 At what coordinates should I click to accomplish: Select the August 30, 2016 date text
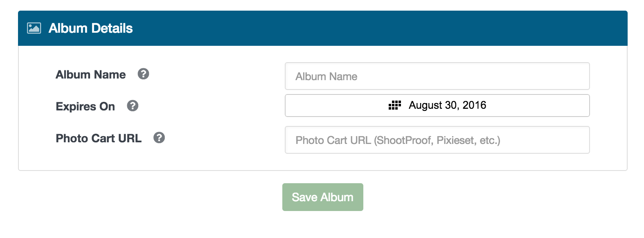pos(448,106)
